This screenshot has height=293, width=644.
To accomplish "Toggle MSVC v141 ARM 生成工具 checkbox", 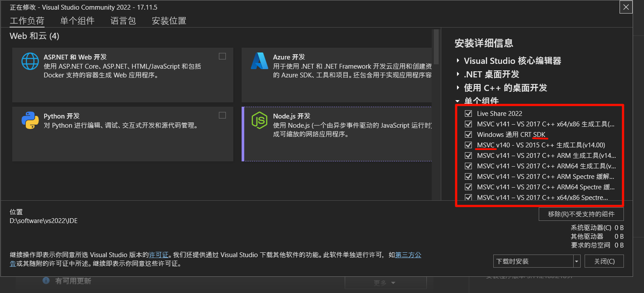I will coord(468,155).
